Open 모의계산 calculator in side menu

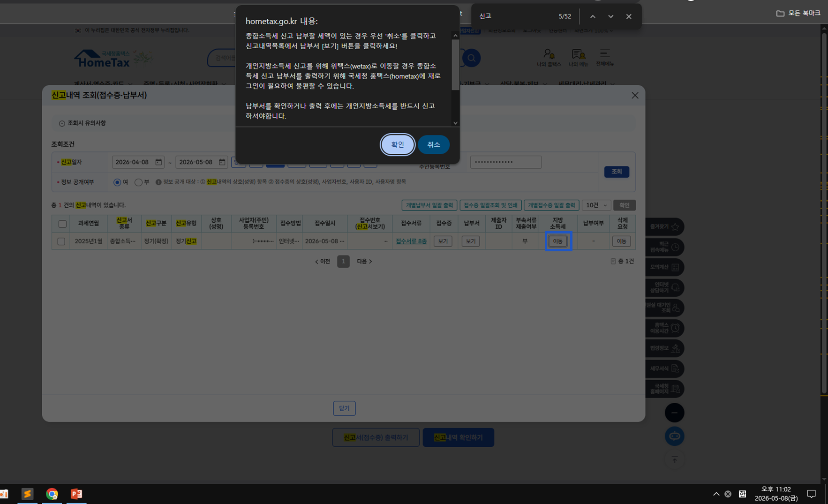(x=664, y=267)
